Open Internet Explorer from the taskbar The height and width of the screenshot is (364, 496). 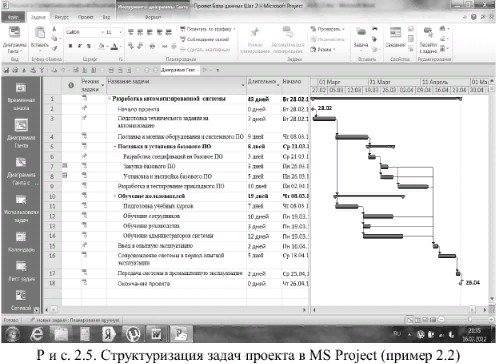point(37,334)
